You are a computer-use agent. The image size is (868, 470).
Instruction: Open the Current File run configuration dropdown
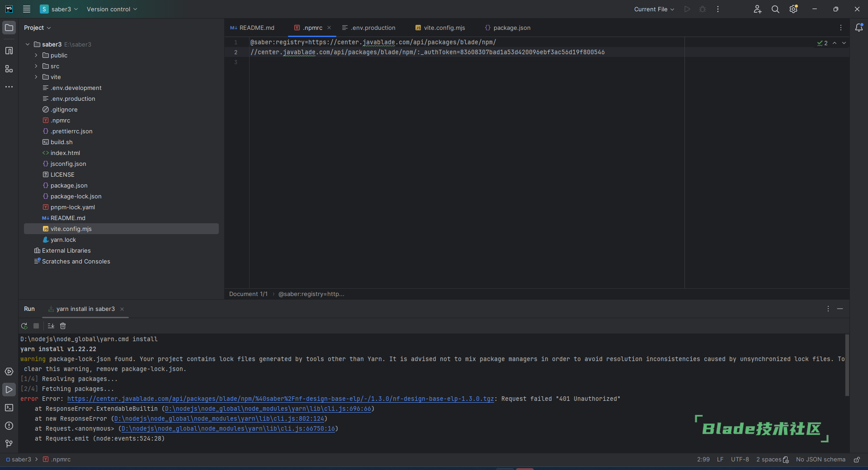pos(654,9)
